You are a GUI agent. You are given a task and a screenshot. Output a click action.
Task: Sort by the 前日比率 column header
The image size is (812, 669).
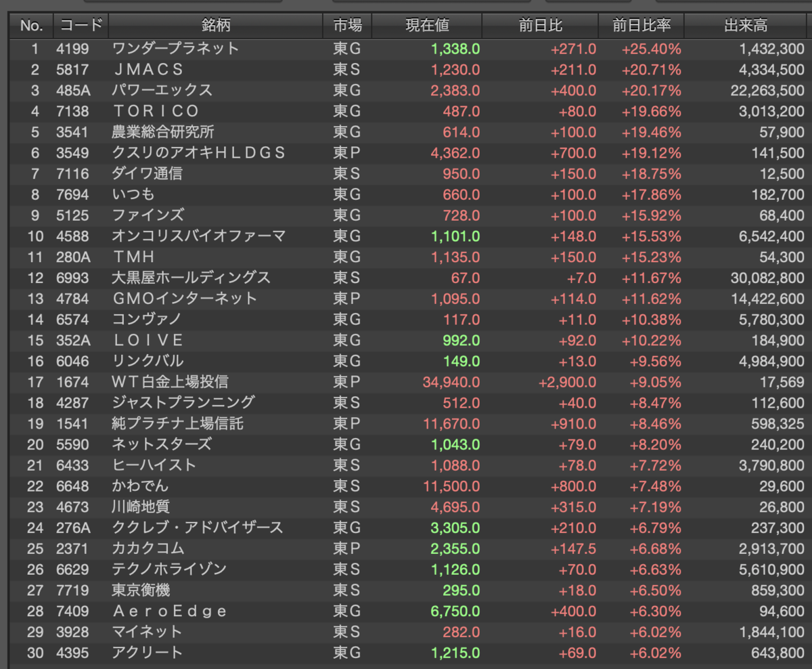[x=641, y=26]
